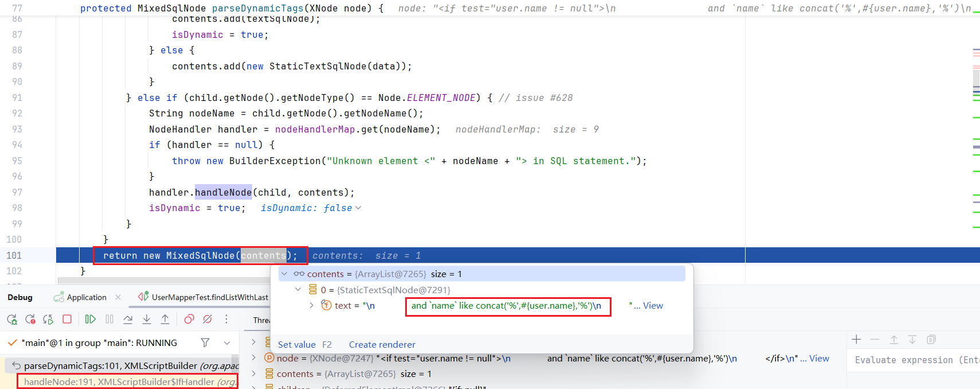Select the Debug tool window title
980x389 pixels.
coord(20,297)
